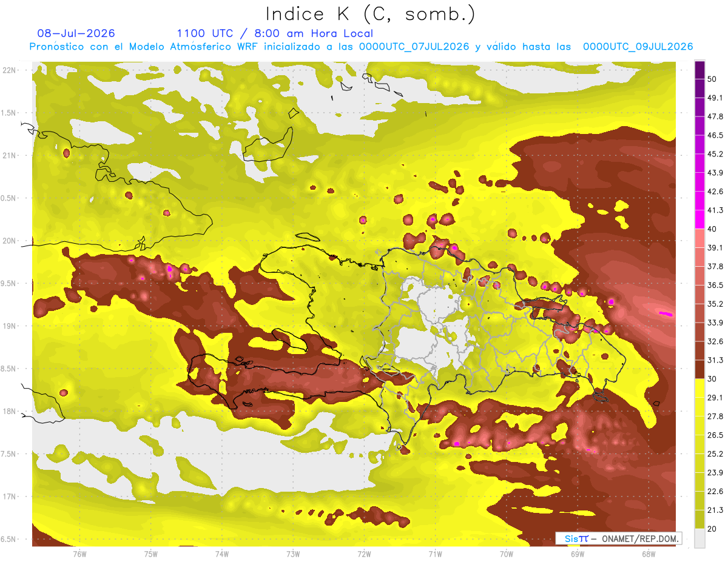Image resolution: width=728 pixels, height=562 pixels.
Task: Click longitude axis label '72W'
Action: click(x=364, y=554)
